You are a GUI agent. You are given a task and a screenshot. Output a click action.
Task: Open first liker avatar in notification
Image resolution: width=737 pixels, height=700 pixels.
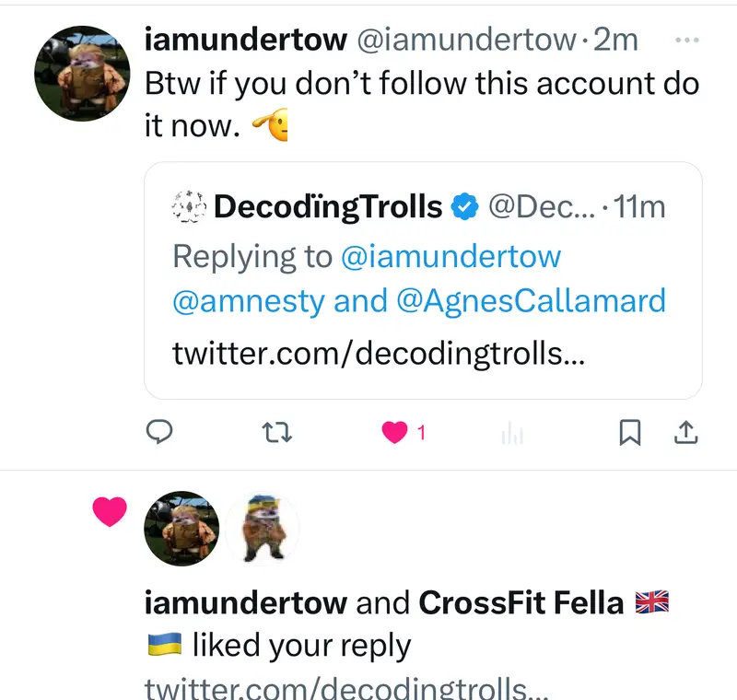182,528
